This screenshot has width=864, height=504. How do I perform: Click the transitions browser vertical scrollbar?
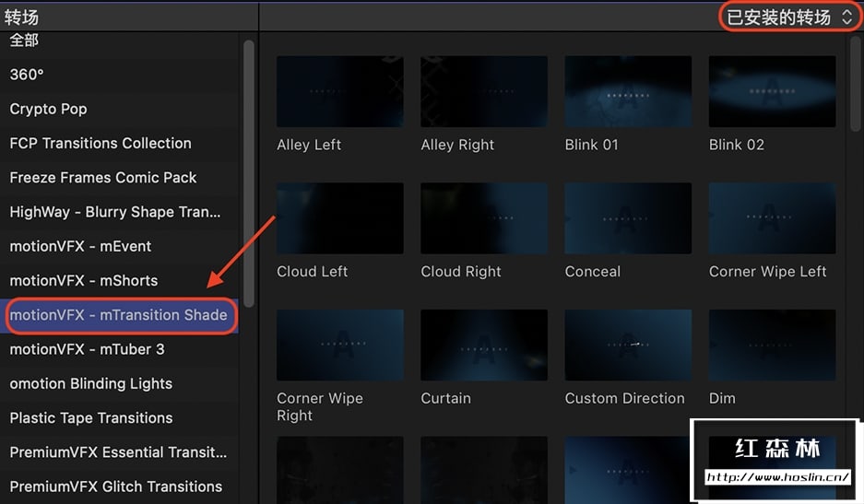click(856, 83)
